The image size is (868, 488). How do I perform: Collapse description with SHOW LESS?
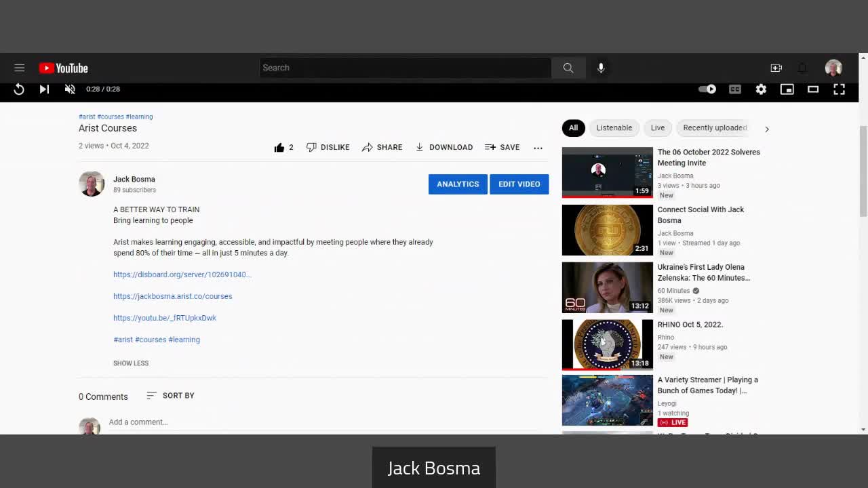(131, 363)
